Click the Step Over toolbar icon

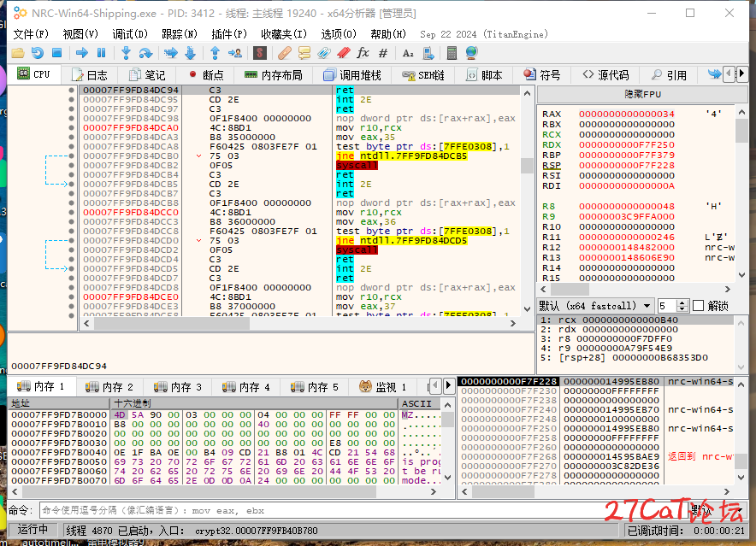pos(145,53)
